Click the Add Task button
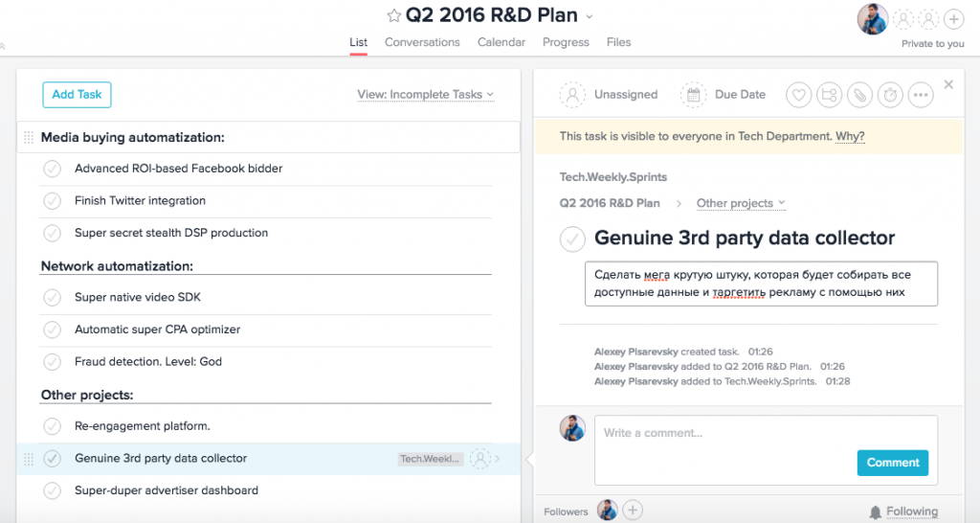Screen dimensions: 980x523 (77, 95)
